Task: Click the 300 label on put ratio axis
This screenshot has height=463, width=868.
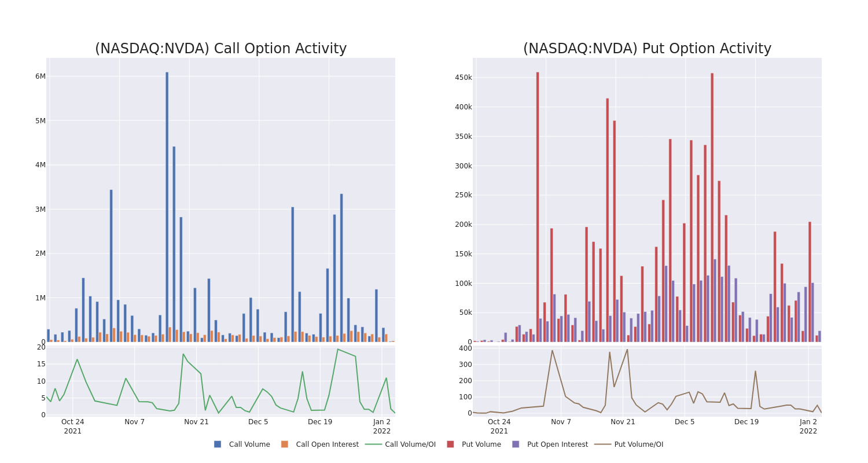Action: coord(466,365)
